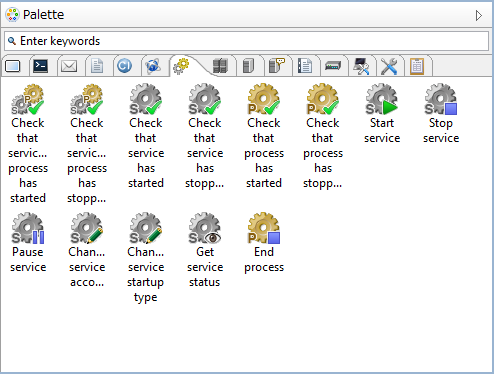Open the email envelope palette tab
The height and width of the screenshot is (374, 494).
pyautogui.click(x=69, y=66)
